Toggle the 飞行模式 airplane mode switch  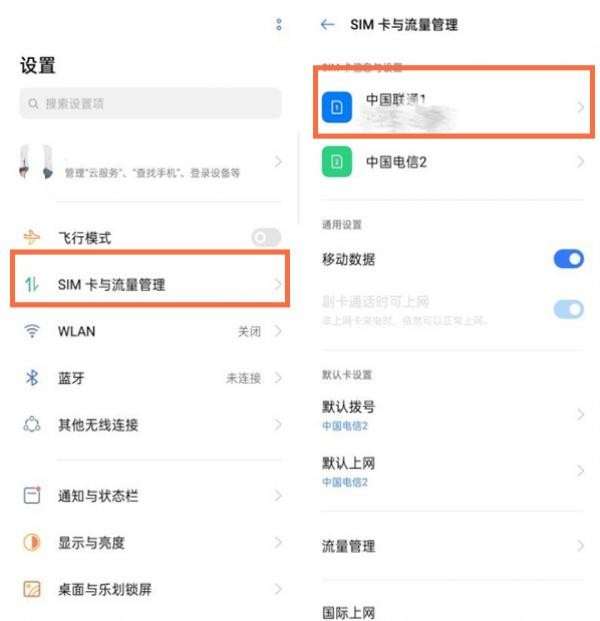[266, 238]
